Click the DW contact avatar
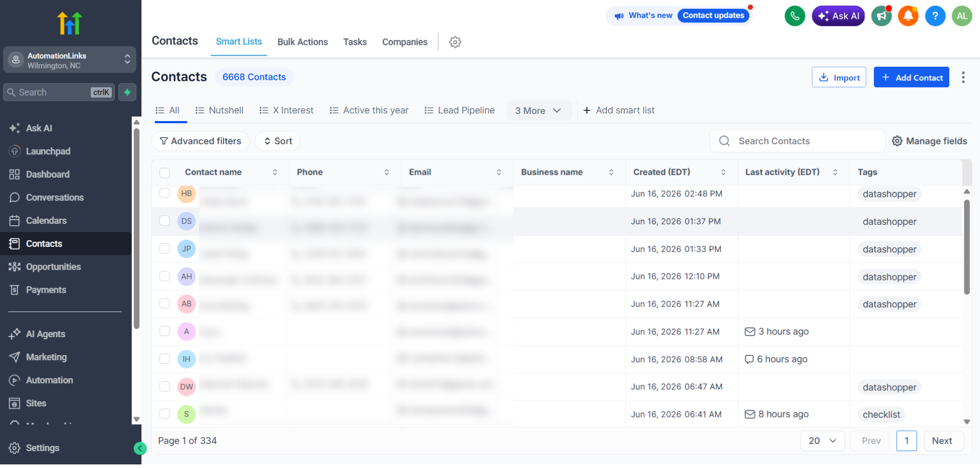The height and width of the screenshot is (468, 980). [186, 387]
